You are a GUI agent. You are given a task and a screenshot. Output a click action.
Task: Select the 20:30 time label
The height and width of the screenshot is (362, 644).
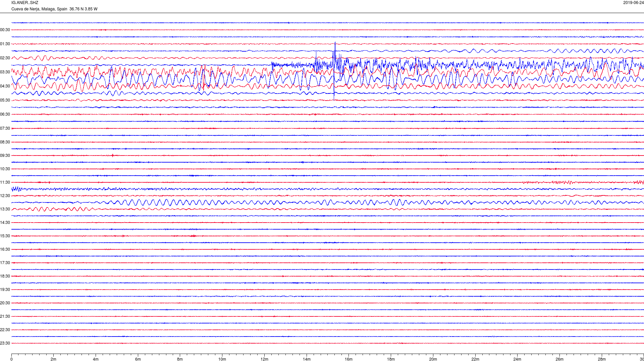point(5,303)
